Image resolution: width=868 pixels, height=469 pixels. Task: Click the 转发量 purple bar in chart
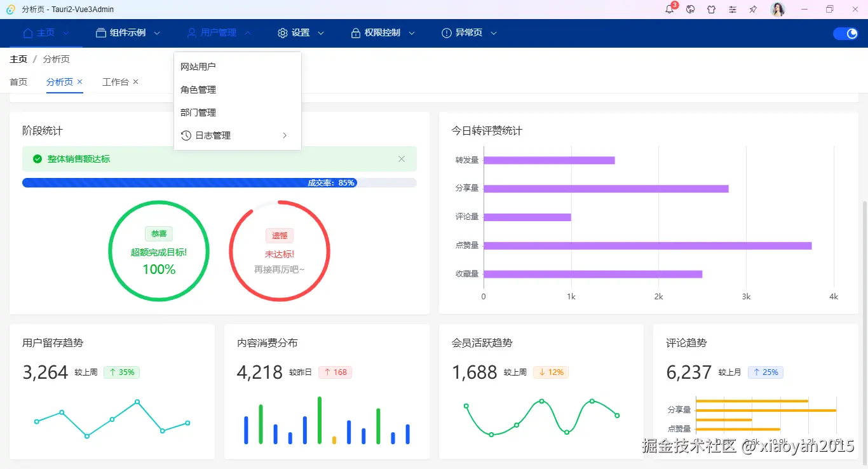pyautogui.click(x=549, y=160)
